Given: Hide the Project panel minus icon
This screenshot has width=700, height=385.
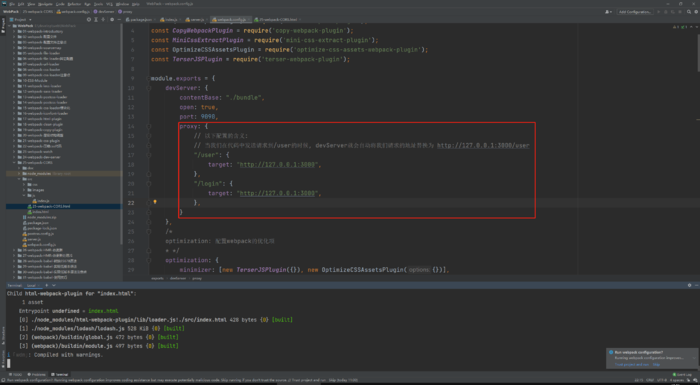Looking at the screenshot, I should point(119,20).
